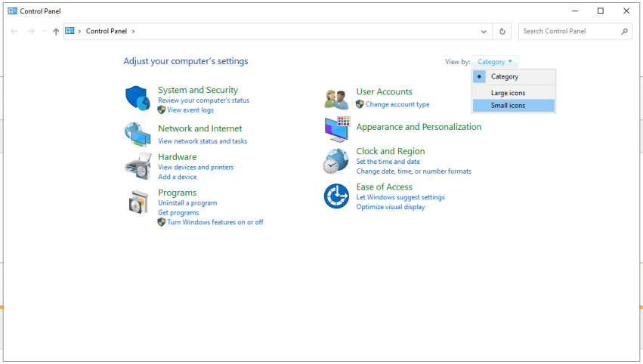The height and width of the screenshot is (364, 643).
Task: Open the View devices and printers link
Action: 196,168
